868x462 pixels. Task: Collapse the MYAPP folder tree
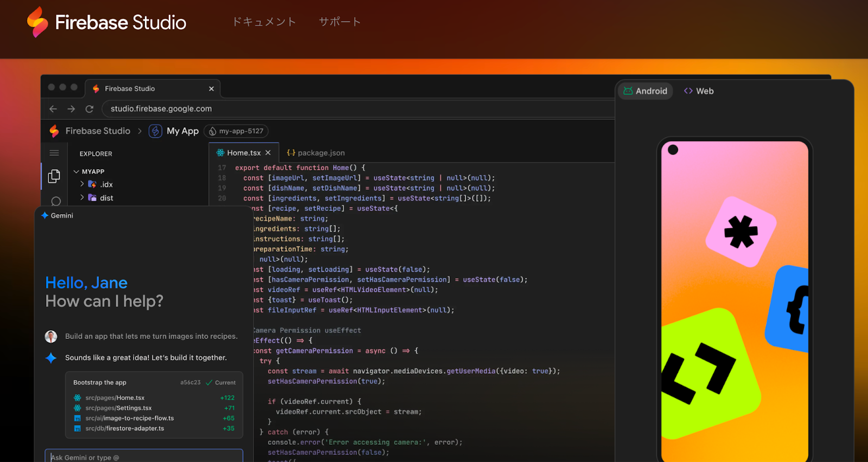tap(76, 171)
